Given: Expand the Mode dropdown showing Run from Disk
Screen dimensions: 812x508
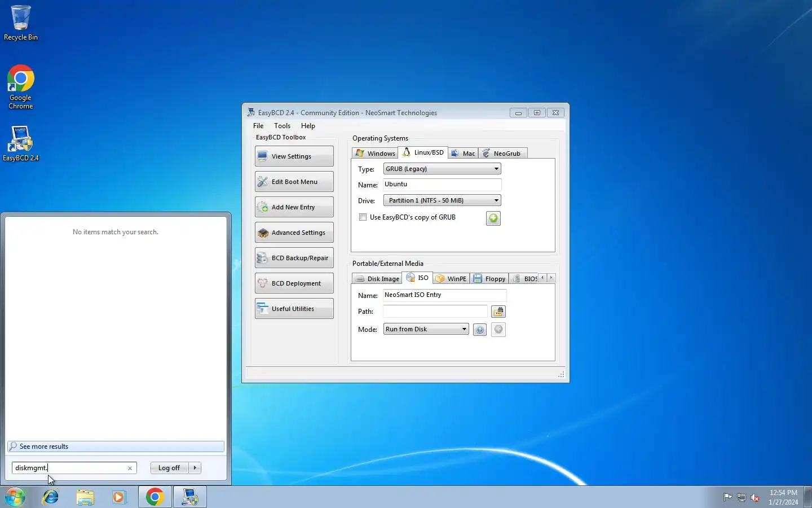Looking at the screenshot, I should point(426,329).
